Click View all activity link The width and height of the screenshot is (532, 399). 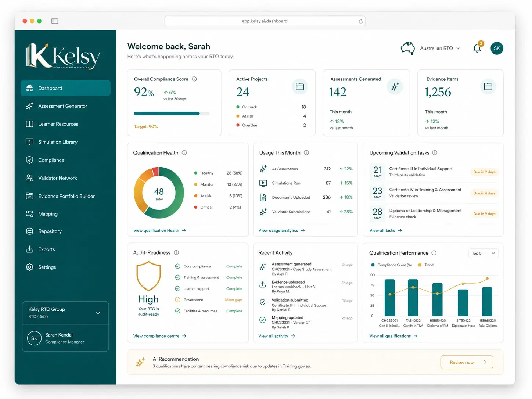[276, 336]
